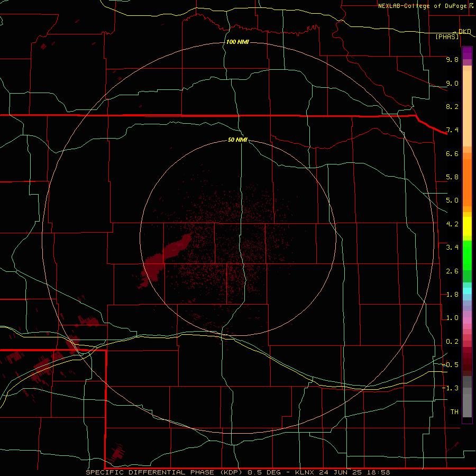Click the TH label on color scale

454,412
